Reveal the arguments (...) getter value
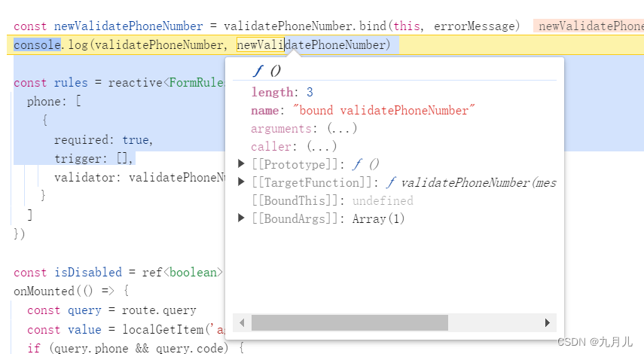The height and width of the screenshot is (354, 644). pyautogui.click(x=342, y=129)
